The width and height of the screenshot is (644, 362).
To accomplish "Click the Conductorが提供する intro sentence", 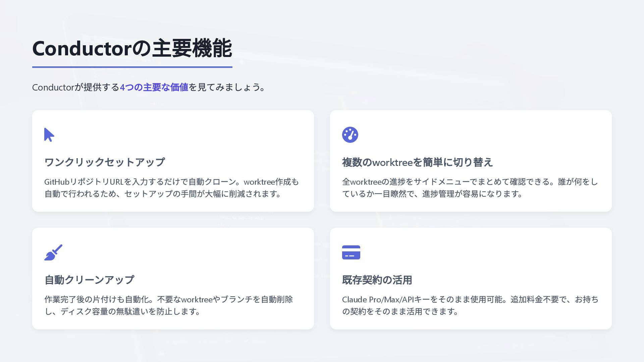I will pos(75,87).
